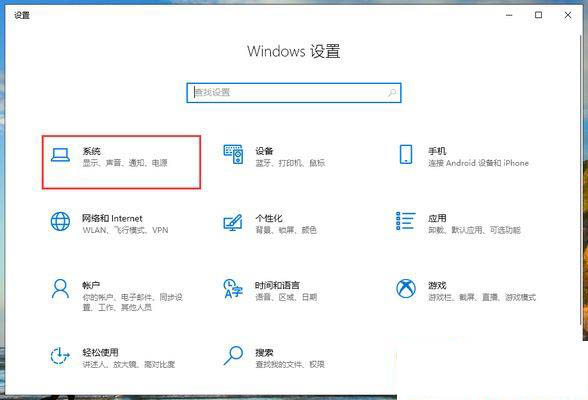Screen dimensions: 588x400
Task: Open 游戏 settings title
Action: (437, 285)
